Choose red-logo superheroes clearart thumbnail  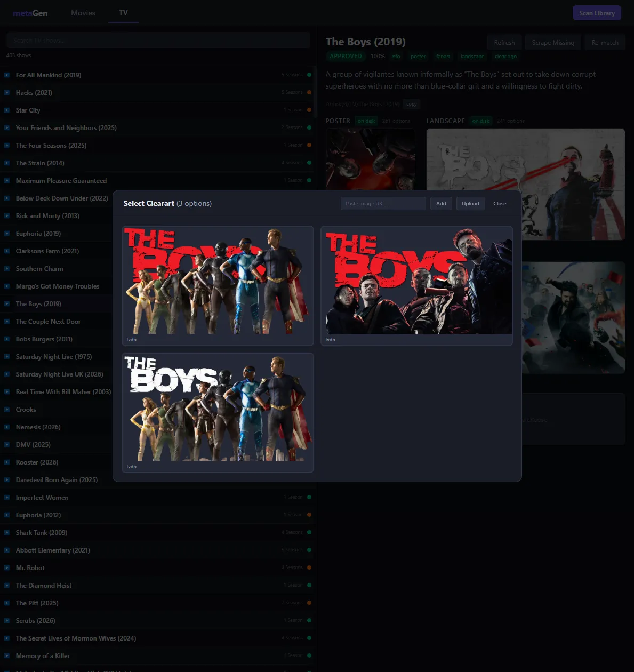point(218,286)
